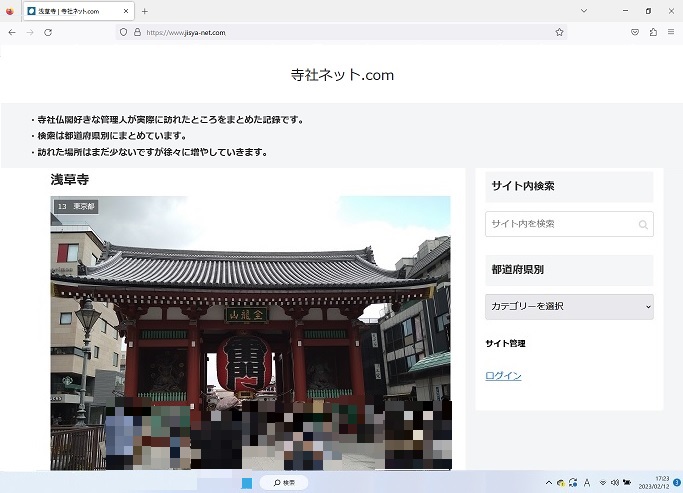The image size is (683, 493).
Task: Click the Save to Pocket icon
Action: pos(635,32)
